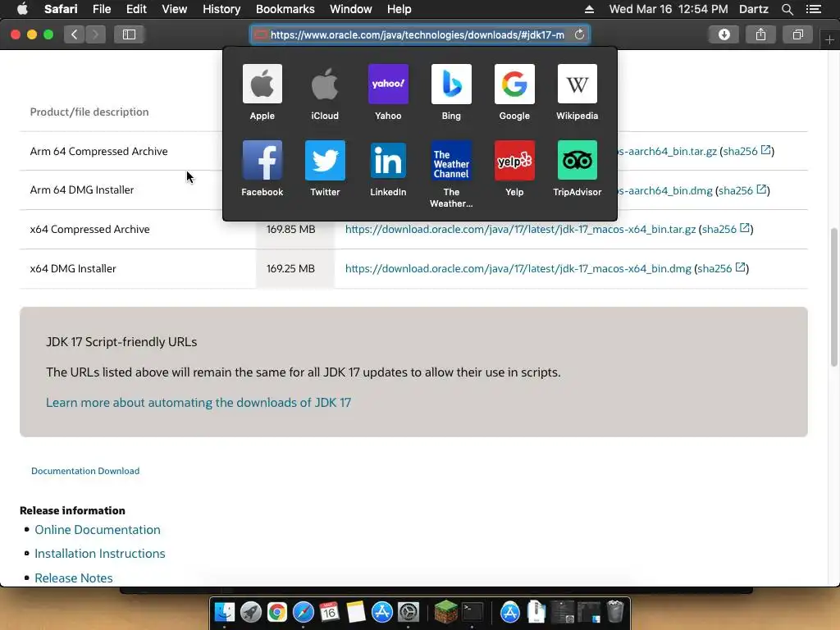
Task: Open the File menu
Action: [102, 9]
